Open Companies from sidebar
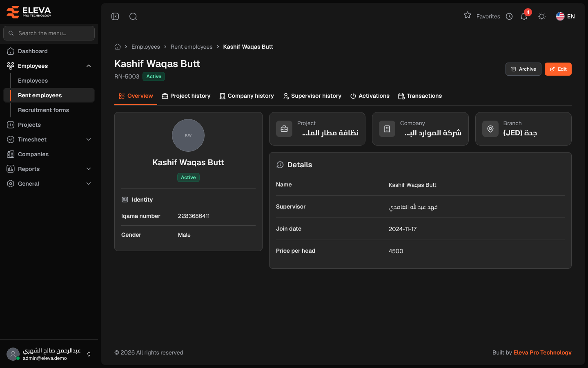588x368 pixels. pos(49,154)
